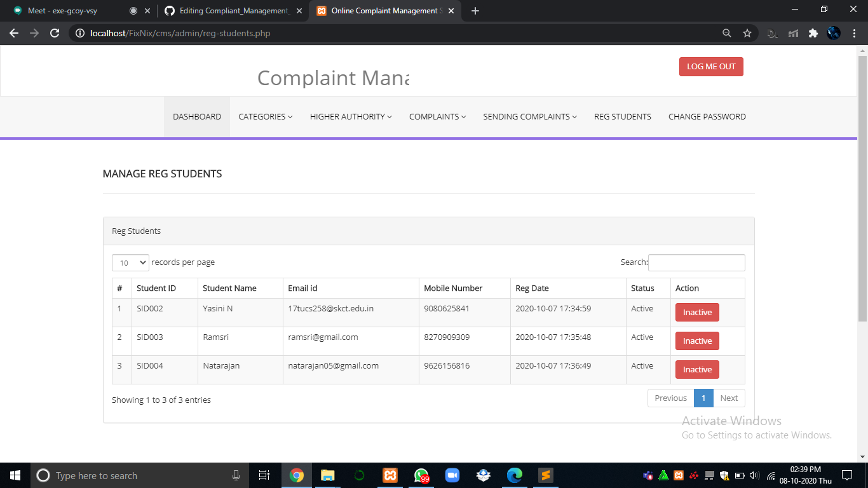Open the Chrome profile avatar icon

[x=833, y=32]
